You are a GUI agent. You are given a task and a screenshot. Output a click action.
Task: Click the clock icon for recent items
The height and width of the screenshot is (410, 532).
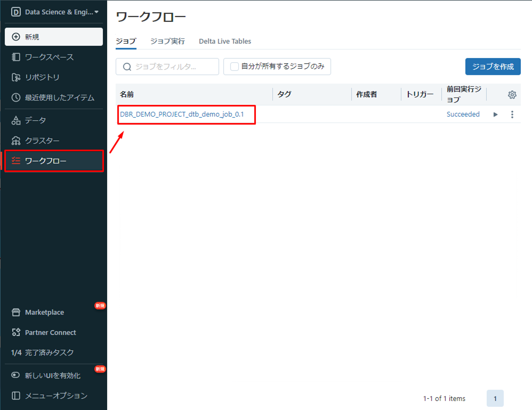16,98
